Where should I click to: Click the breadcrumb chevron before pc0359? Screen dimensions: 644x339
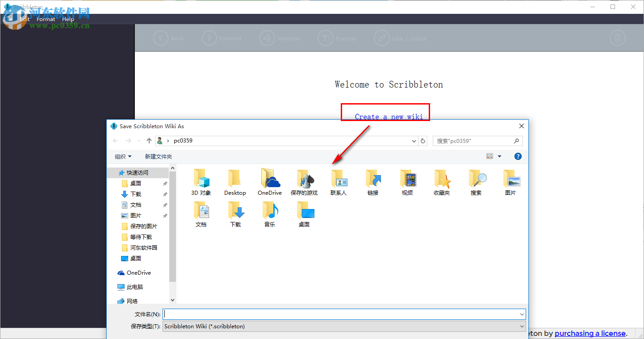click(168, 141)
